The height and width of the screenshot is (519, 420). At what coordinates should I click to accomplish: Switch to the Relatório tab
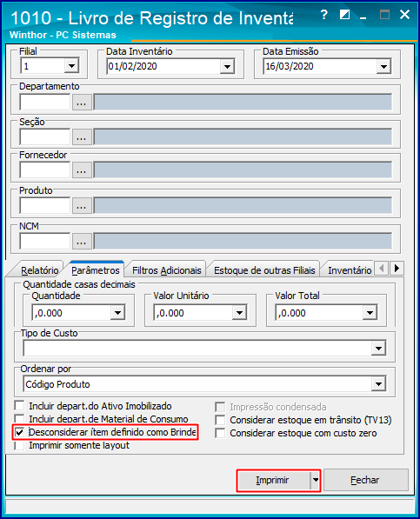39,270
